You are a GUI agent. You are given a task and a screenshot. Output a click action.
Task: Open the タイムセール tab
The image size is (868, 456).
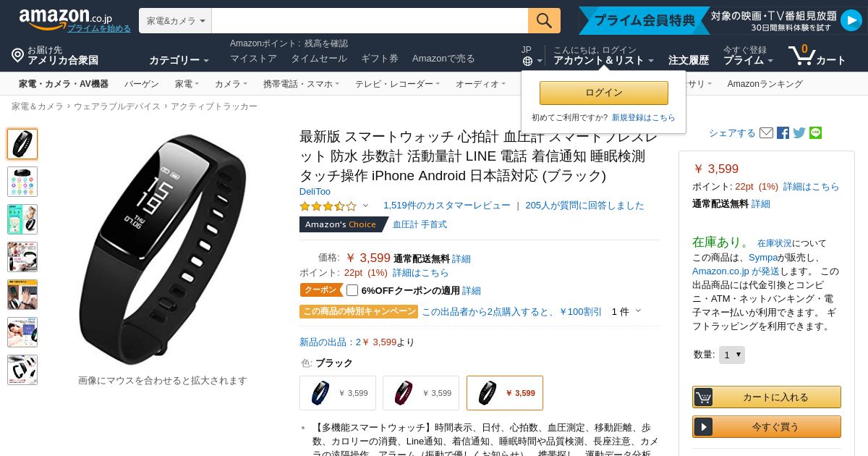coord(319,59)
